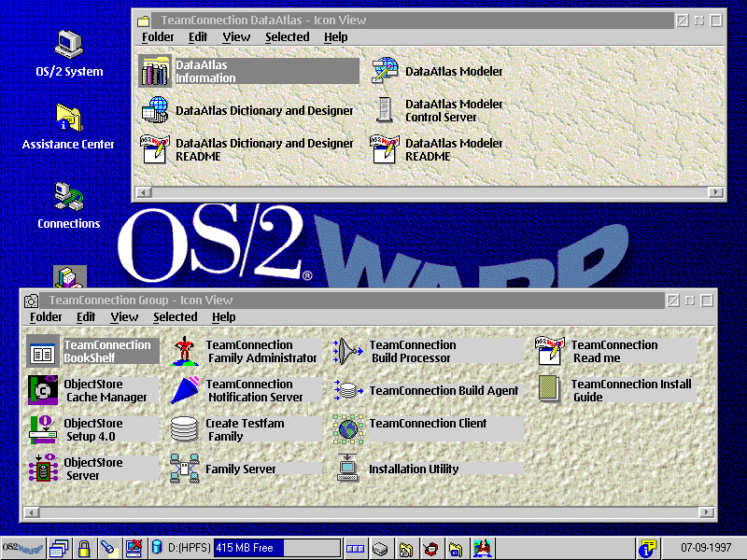Open Create Testfam Family database icon
The width and height of the screenshot is (747, 560).
click(x=185, y=429)
